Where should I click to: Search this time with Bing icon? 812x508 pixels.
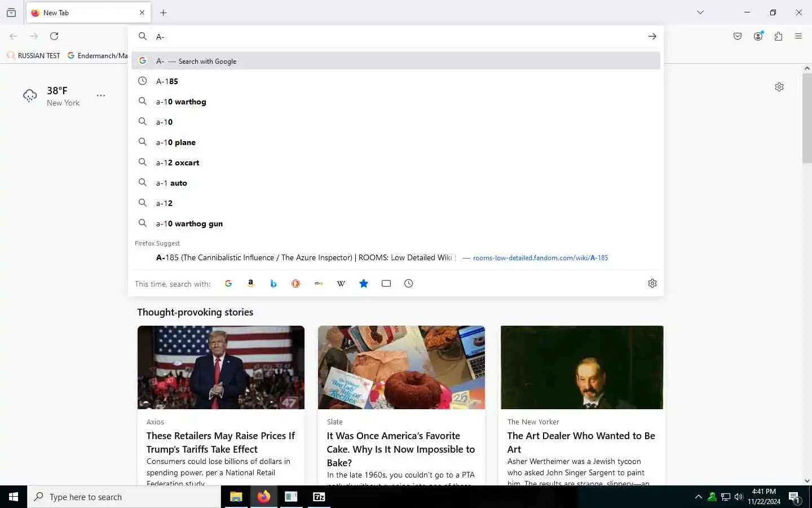click(273, 283)
